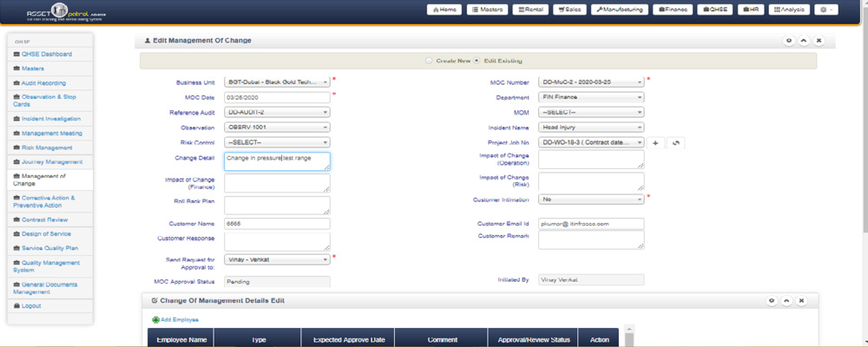This screenshot has height=347, width=868.
Task: Collapse the Change Of Management Details Edit panel
Action: click(786, 300)
